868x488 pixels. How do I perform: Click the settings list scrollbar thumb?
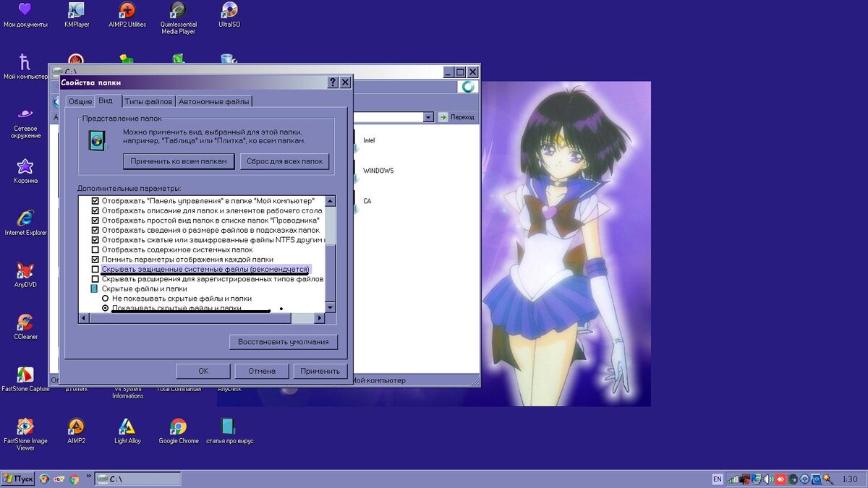(x=331, y=272)
